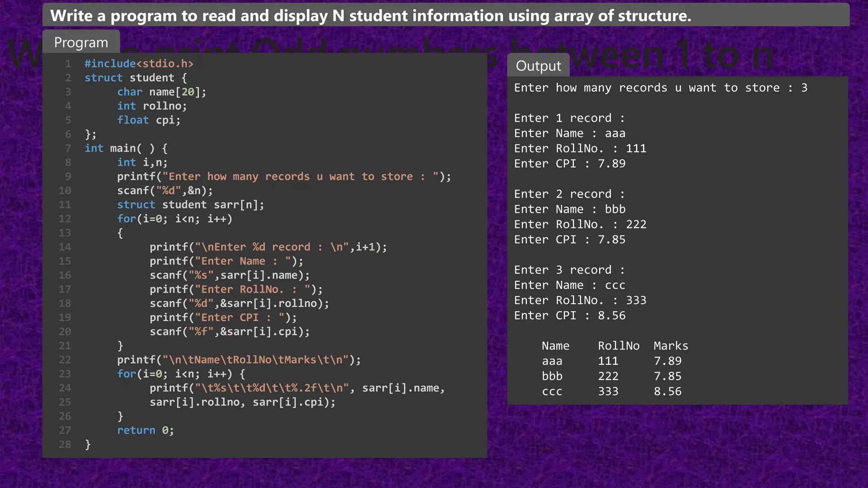Image resolution: width=868 pixels, height=488 pixels.
Task: Click the printf '\nEnter %d record' code line
Action: (268, 247)
